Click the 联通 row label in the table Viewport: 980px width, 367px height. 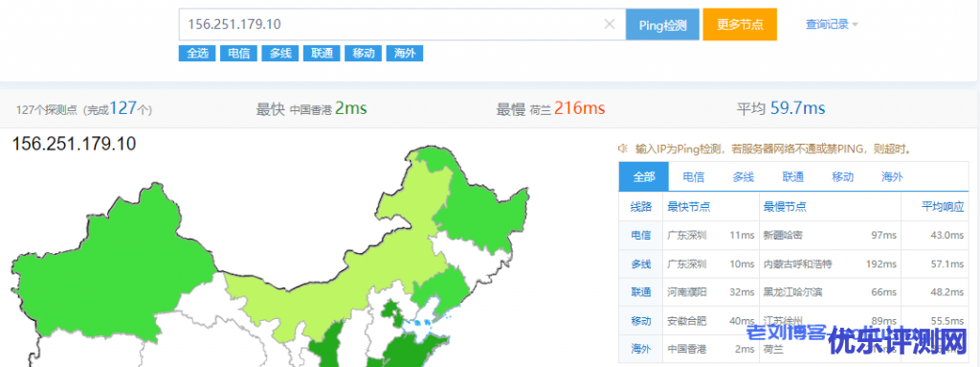[x=640, y=292]
